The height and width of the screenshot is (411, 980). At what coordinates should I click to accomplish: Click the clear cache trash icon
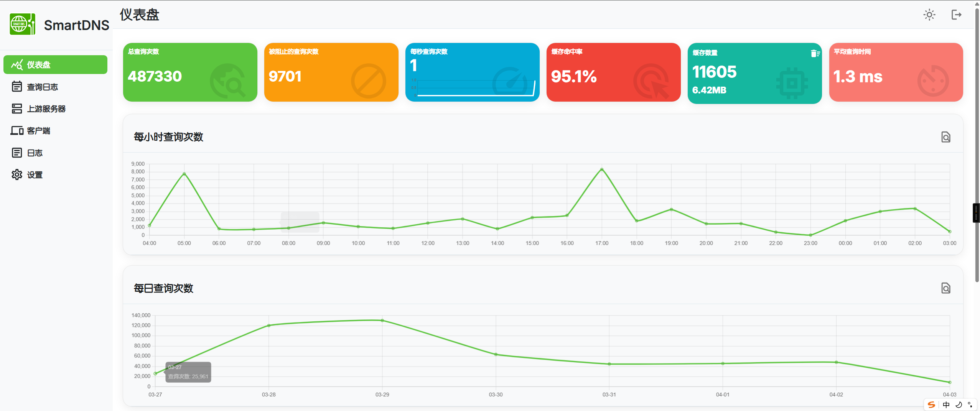pos(814,54)
